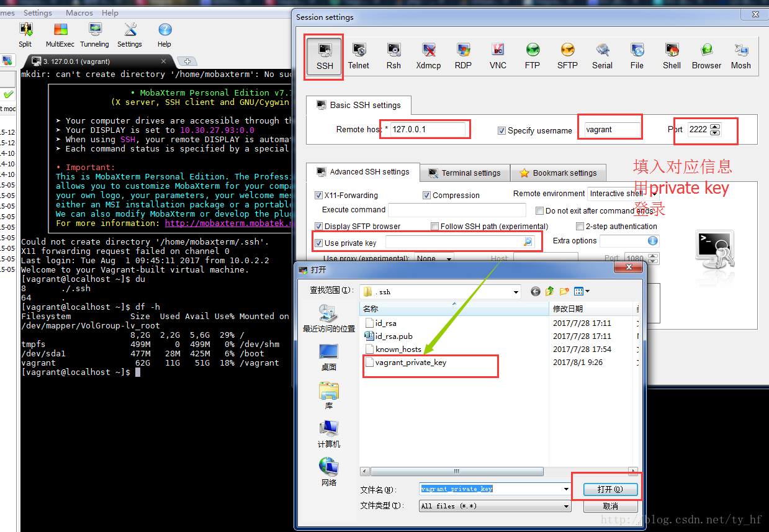Open the Settings menu in menu bar

pos(38,12)
